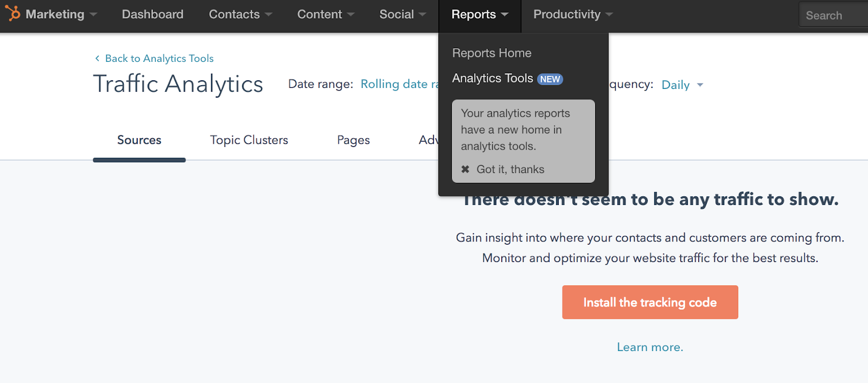
Task: Collapse the Reports dropdown menu
Action: pyautogui.click(x=480, y=14)
